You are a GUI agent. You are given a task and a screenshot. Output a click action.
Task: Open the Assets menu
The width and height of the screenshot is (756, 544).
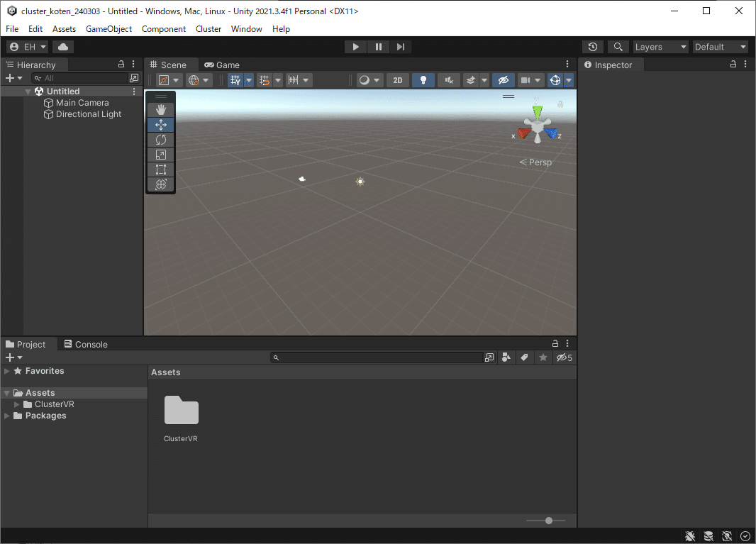click(64, 29)
